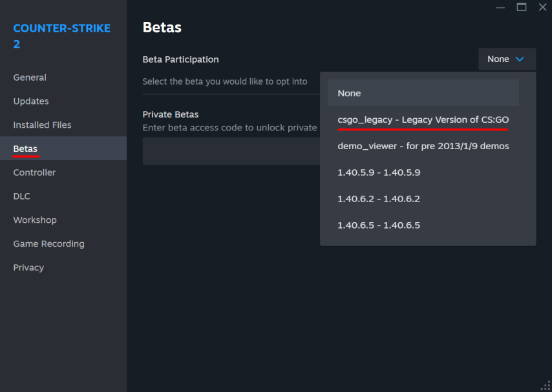The height and width of the screenshot is (392, 552).
Task: Select the Betas sidebar tab
Action: [25, 149]
